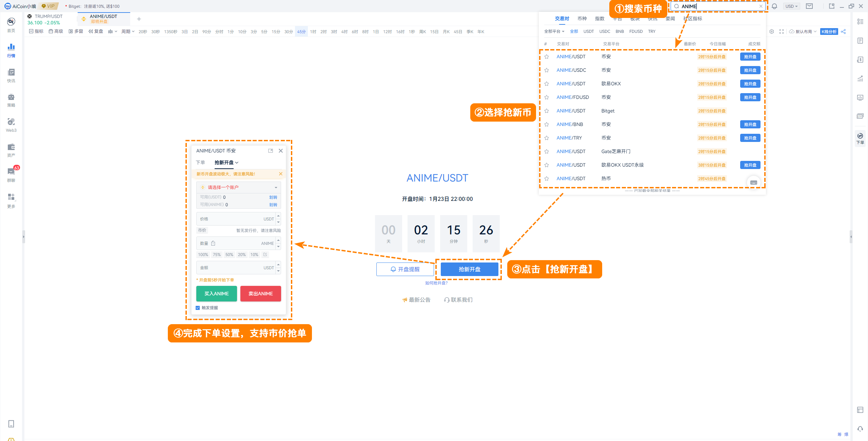Viewport: 868px width, 441px height.
Task: Filter results by USDC
Action: [605, 31]
